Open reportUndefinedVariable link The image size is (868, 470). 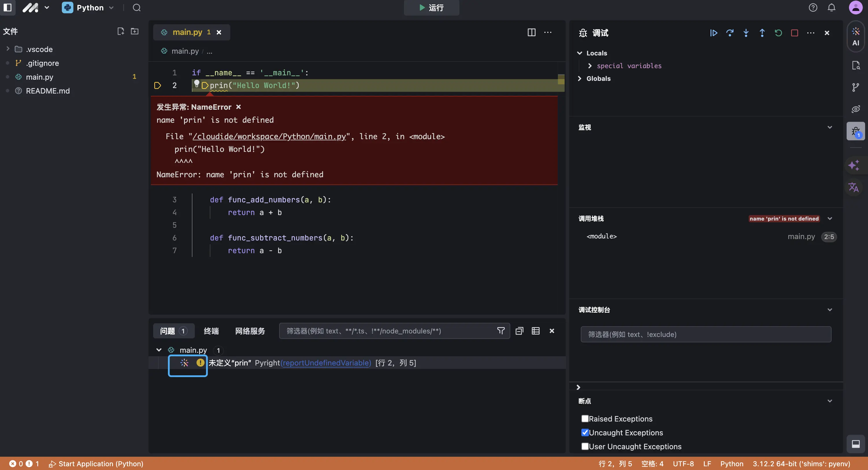click(326, 363)
